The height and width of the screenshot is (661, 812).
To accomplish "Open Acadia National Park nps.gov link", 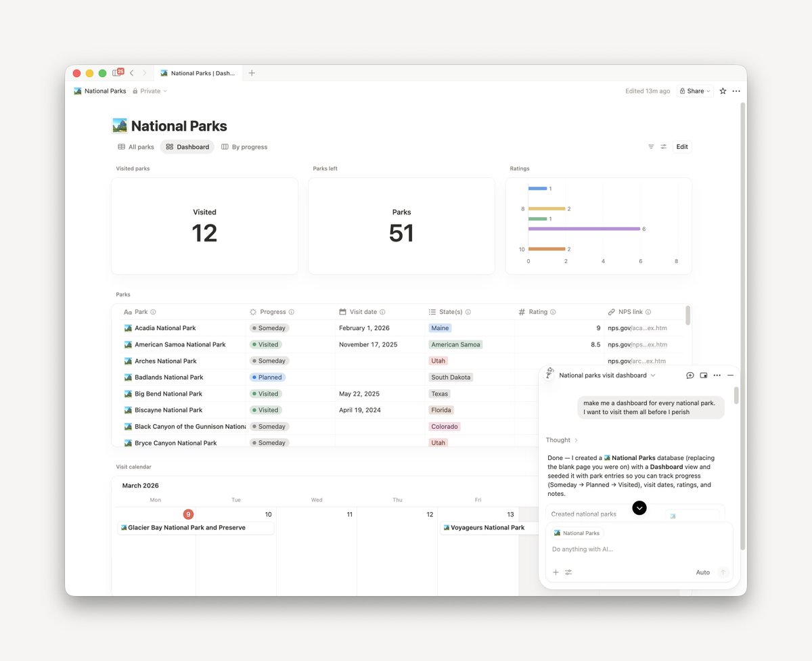I will 637,328.
